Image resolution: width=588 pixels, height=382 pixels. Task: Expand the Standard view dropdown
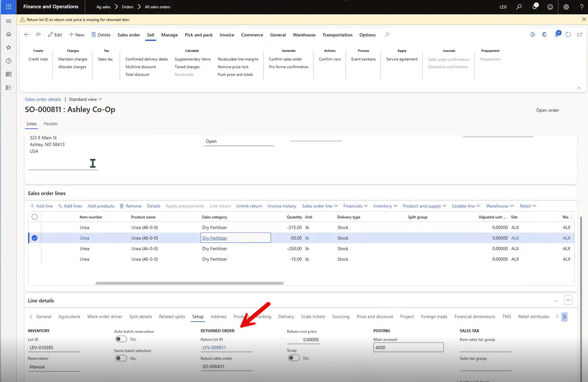click(85, 99)
